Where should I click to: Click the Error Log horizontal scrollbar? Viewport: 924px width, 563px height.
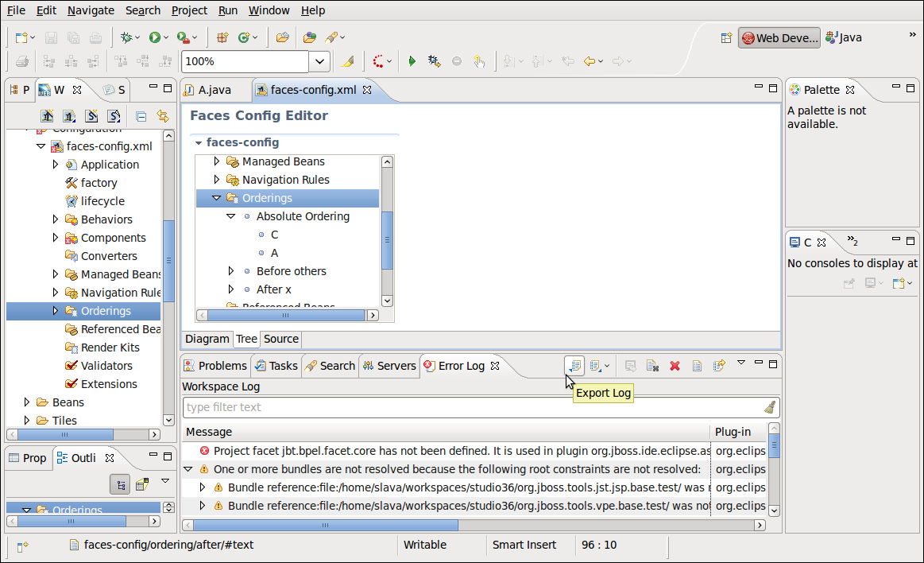pos(325,525)
